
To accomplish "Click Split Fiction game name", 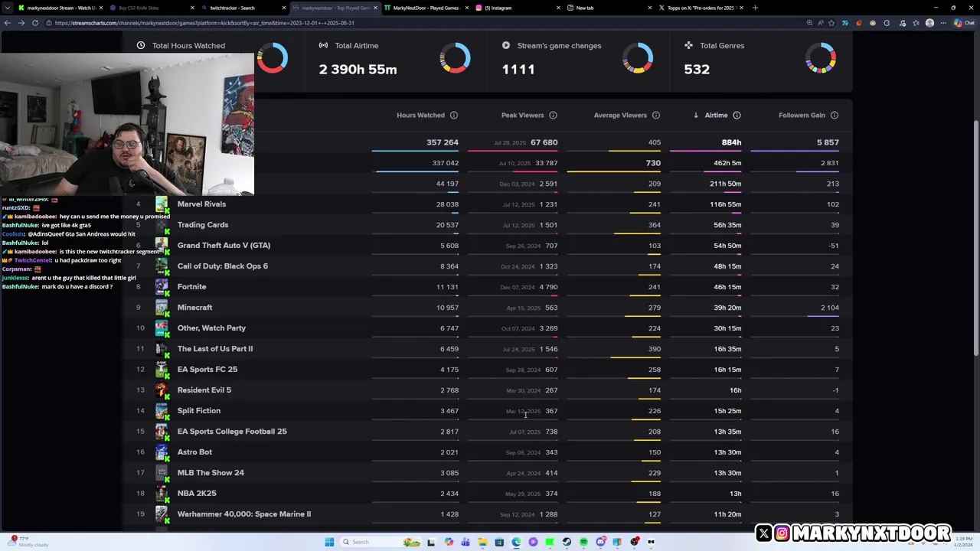I will (x=199, y=411).
